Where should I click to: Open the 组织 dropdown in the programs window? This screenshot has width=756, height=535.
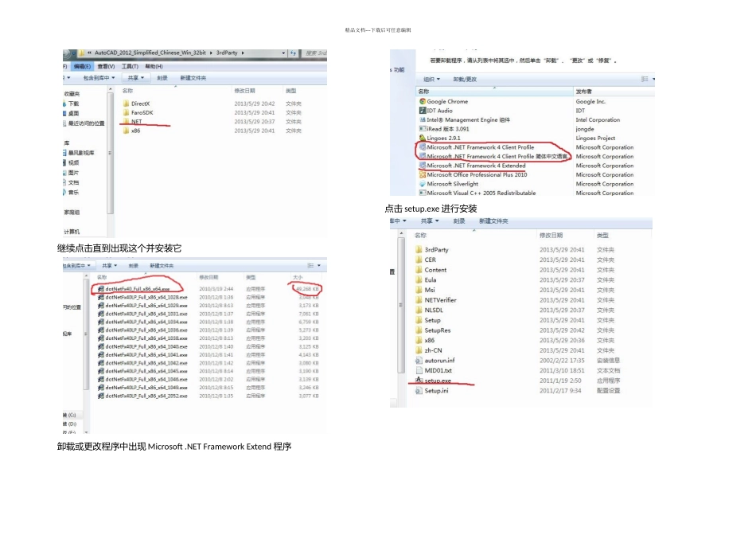431,80
